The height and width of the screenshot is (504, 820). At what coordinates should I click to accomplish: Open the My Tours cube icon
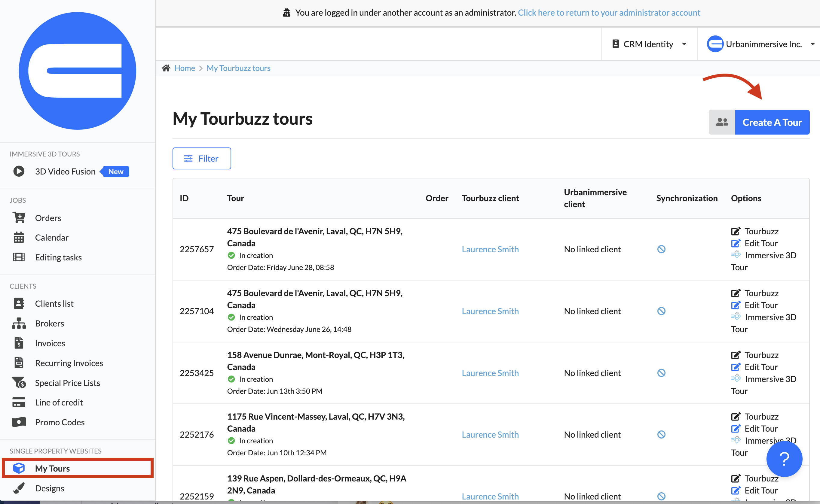[x=19, y=468]
